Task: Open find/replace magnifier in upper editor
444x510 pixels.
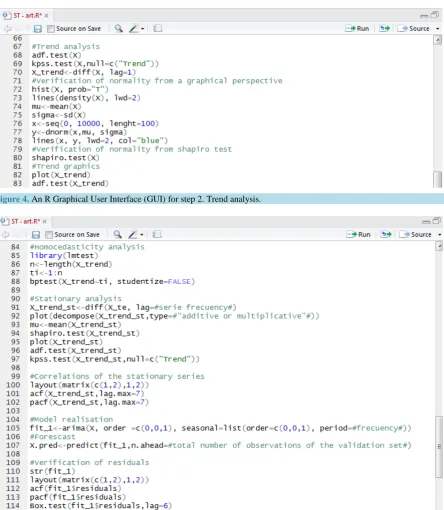Action: pos(119,28)
